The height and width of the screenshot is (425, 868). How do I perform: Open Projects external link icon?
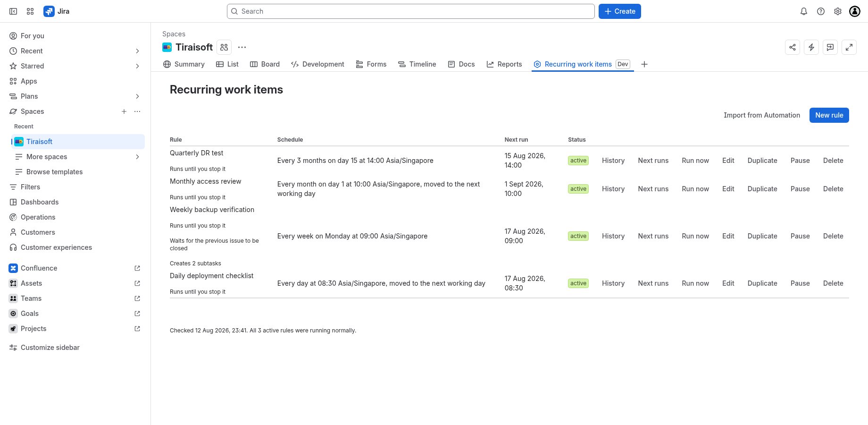pos(137,329)
